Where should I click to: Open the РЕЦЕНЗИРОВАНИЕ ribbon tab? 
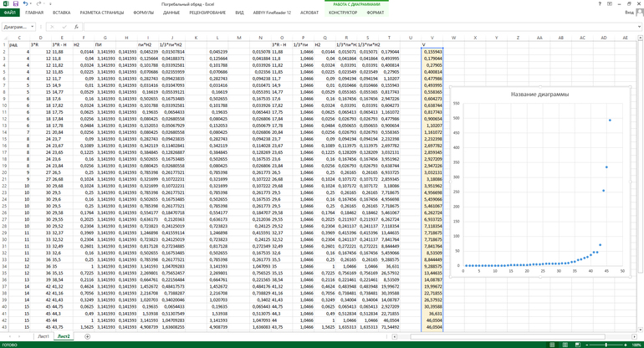click(x=207, y=13)
